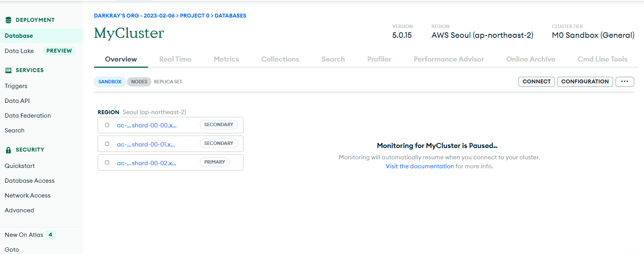Click status circle for shard-00-01 node

pyautogui.click(x=107, y=144)
